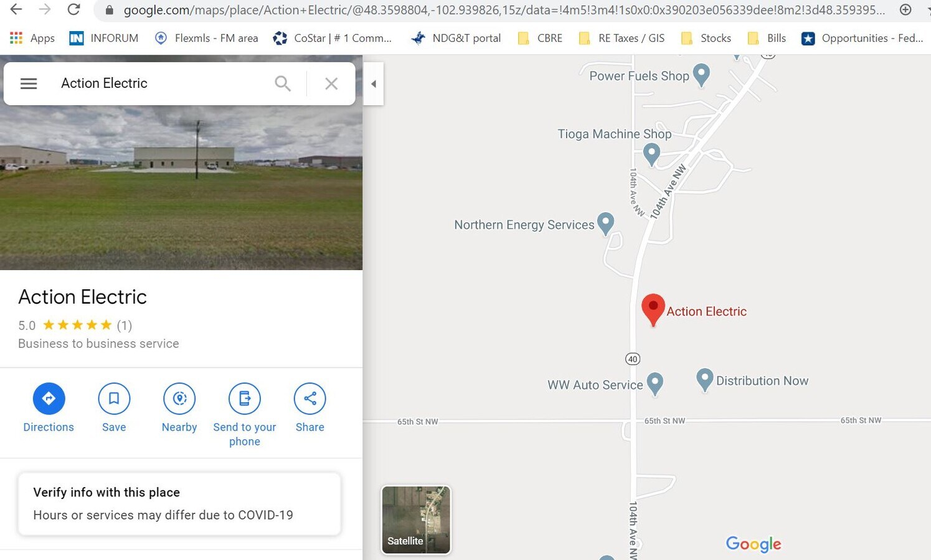This screenshot has height=560, width=931.
Task: Open Northern Energy Services marker
Action: [x=605, y=223]
